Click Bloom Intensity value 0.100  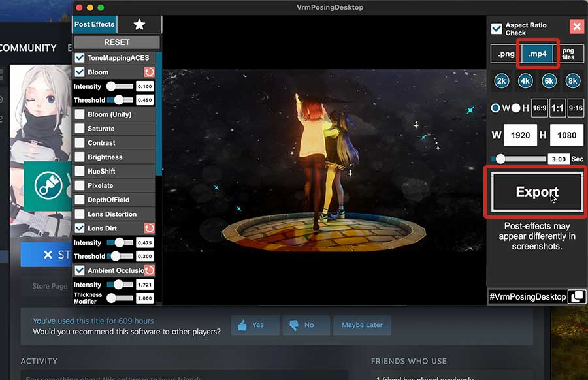point(145,87)
